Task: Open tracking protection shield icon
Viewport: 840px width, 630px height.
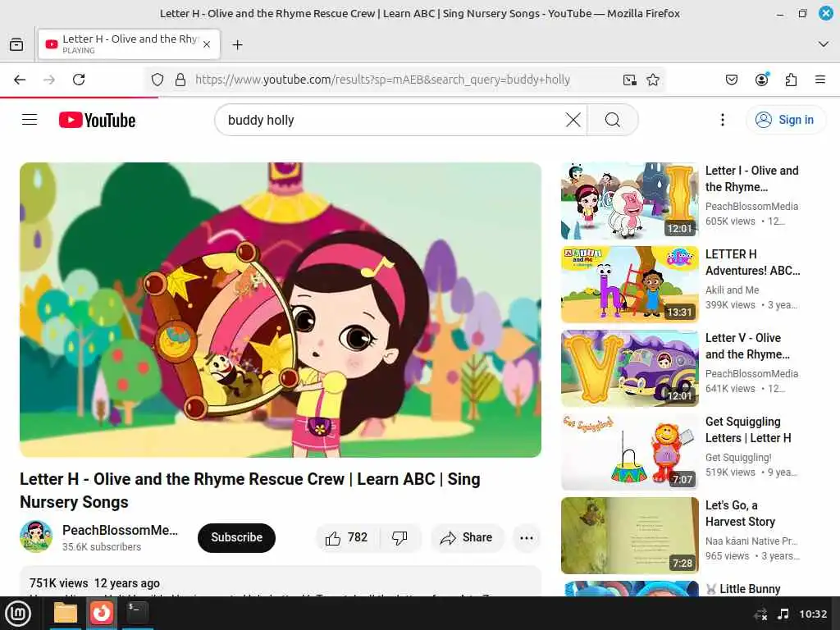Action: tap(157, 80)
